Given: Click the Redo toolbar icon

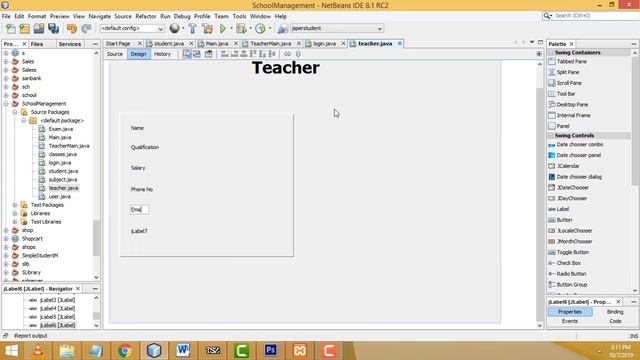Looking at the screenshot, I should [86, 28].
